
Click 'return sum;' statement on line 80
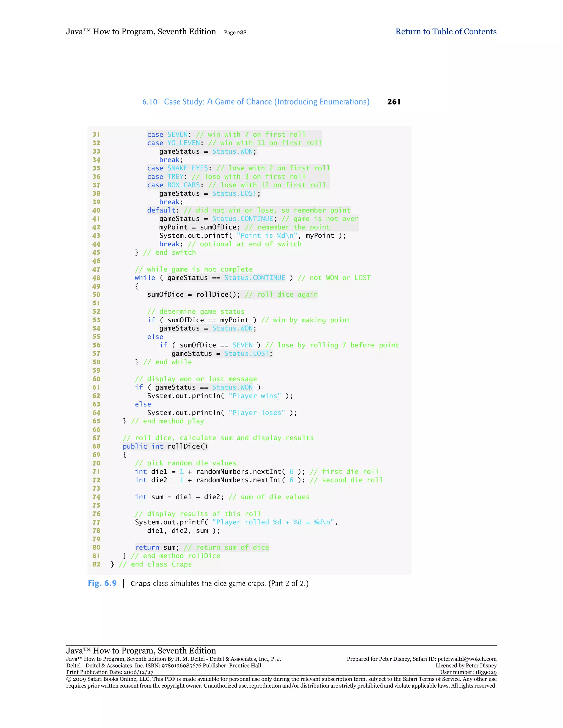(157, 547)
